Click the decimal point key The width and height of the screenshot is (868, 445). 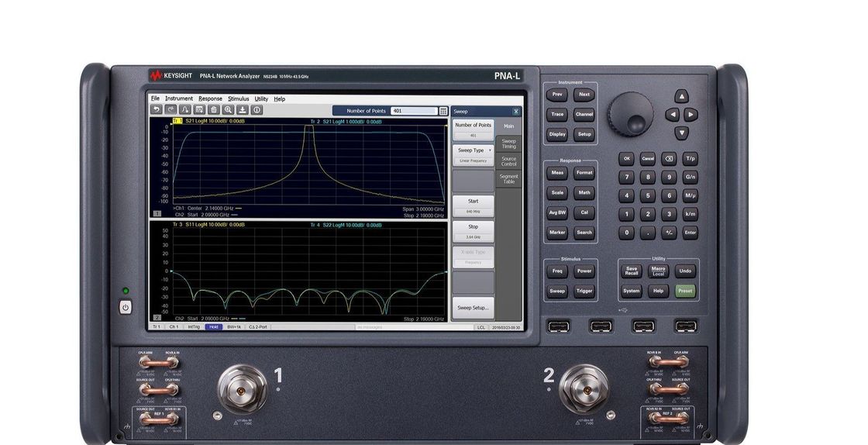(648, 233)
